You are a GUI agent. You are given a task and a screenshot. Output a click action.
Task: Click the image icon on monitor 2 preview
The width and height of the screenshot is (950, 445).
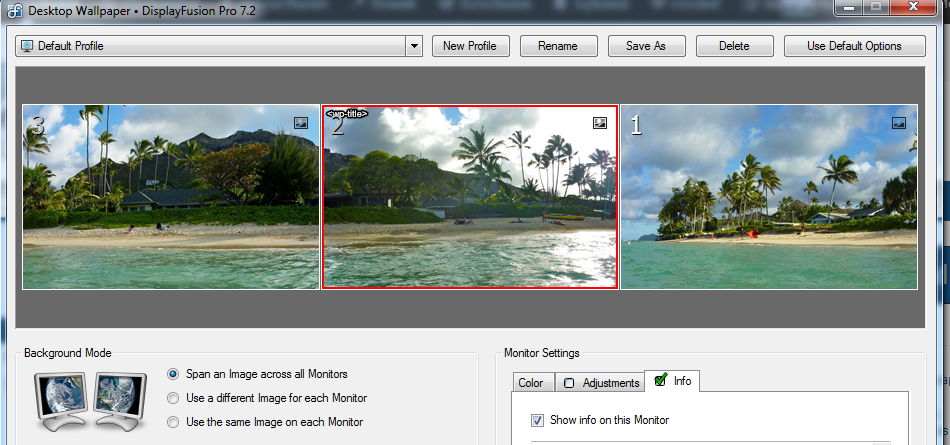(600, 122)
